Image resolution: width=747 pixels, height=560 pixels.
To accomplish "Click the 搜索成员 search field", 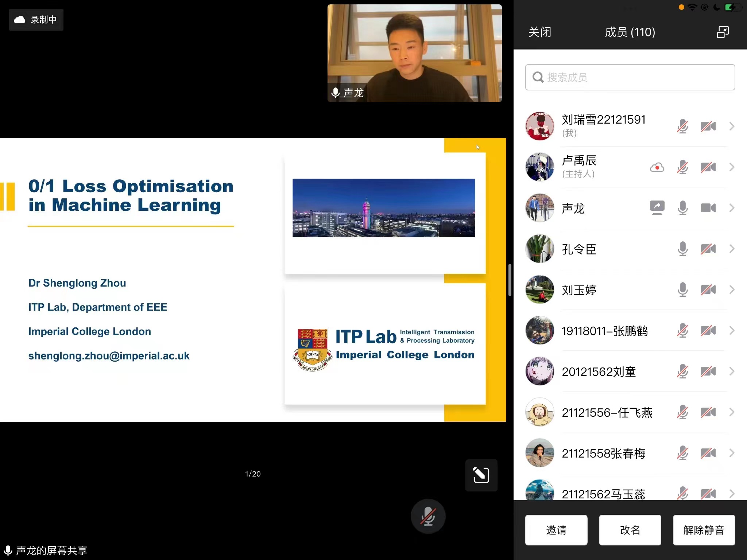I will pos(630,77).
